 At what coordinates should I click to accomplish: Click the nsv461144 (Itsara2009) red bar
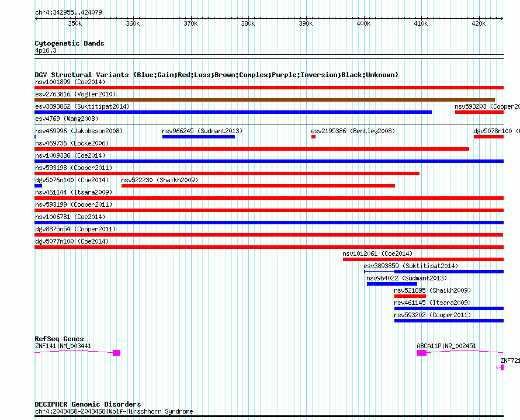(269, 198)
